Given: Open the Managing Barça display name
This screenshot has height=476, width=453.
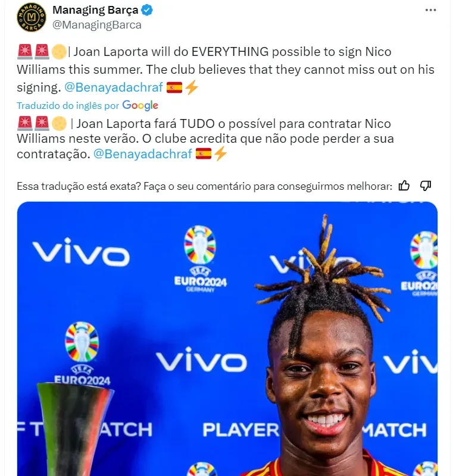Looking at the screenshot, I should [95, 10].
